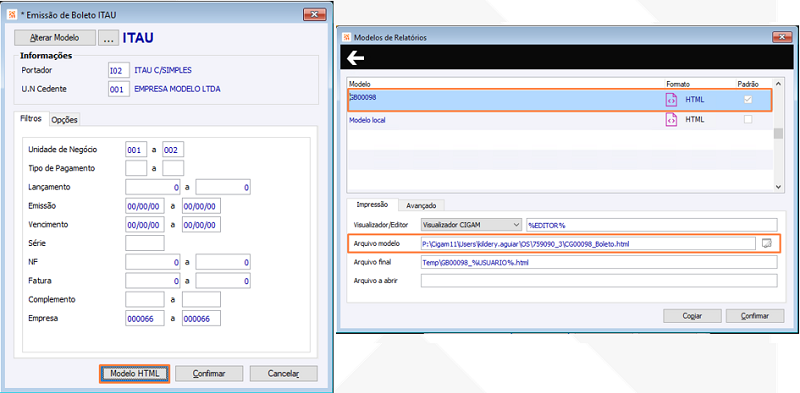Click the %EDITOR% input field

pyautogui.click(x=652, y=225)
